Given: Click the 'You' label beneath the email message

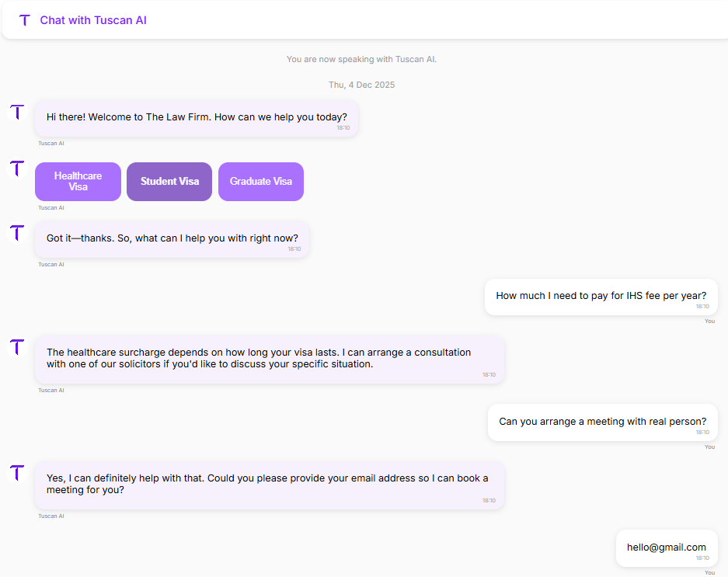Looking at the screenshot, I should (x=709, y=572).
